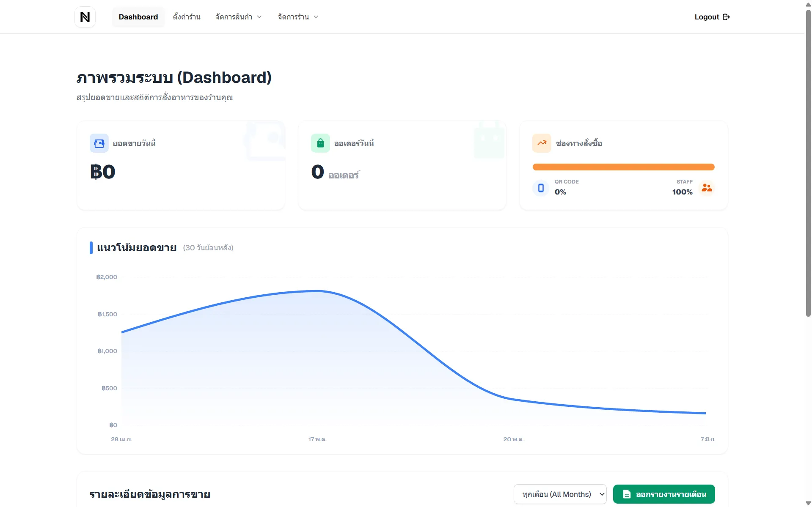Expand the จัดการสินค้า dropdown menu
The width and height of the screenshot is (812, 507).
click(239, 17)
